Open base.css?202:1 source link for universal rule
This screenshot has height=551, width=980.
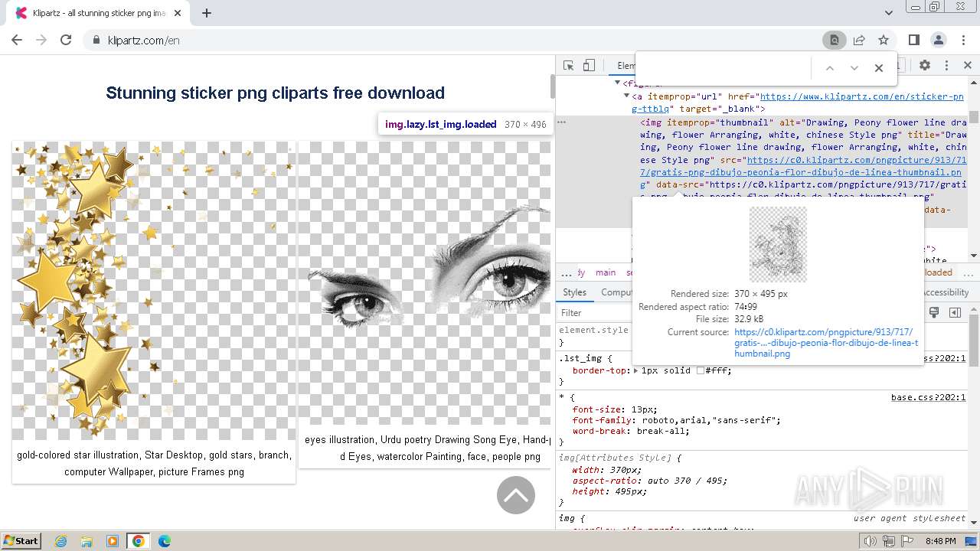929,397
